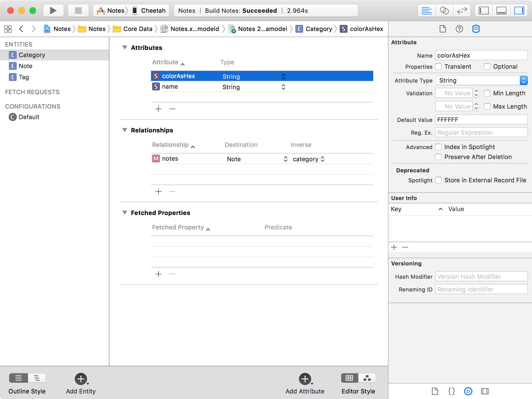Stop the current build

point(78,11)
